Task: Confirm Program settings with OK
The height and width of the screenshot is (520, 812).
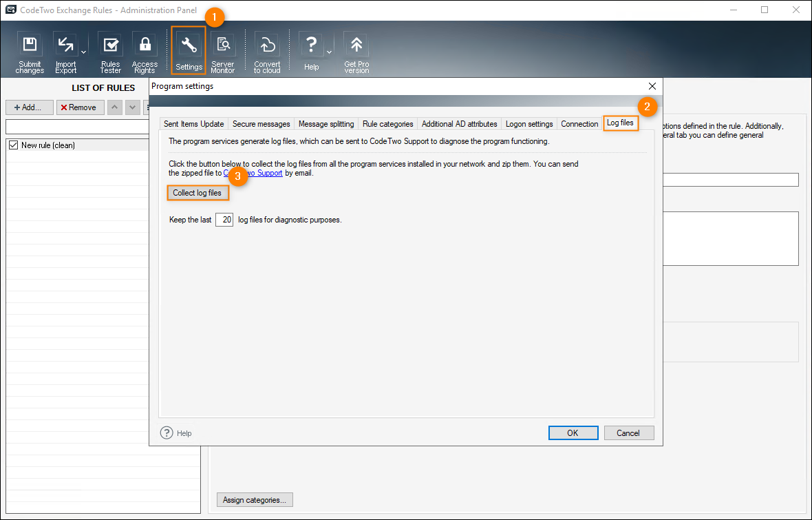Action: tap(573, 433)
